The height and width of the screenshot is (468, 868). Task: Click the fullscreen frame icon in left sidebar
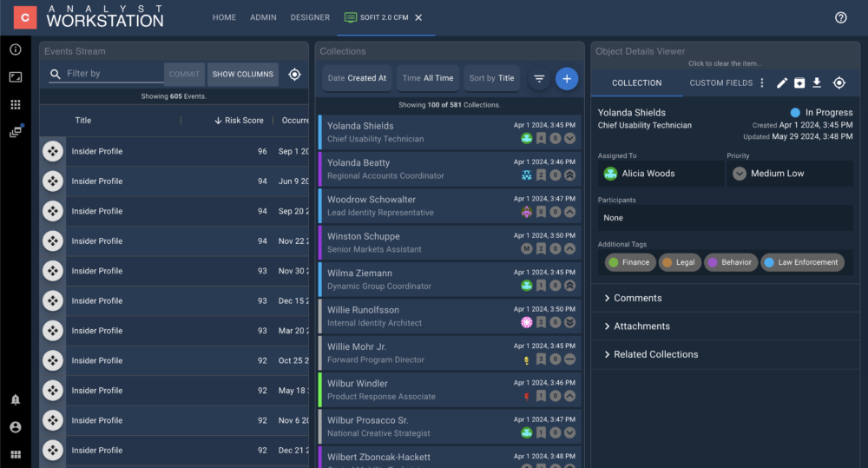[x=16, y=77]
